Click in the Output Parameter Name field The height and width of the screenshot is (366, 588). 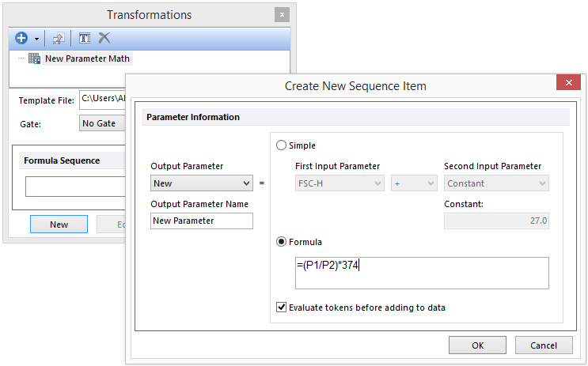pyautogui.click(x=202, y=221)
